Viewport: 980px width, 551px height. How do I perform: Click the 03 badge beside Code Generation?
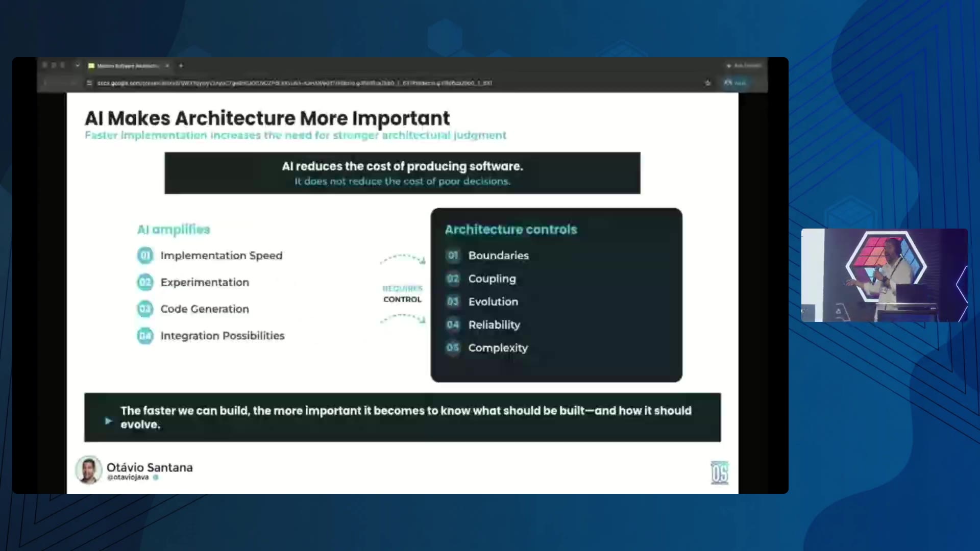coord(145,309)
